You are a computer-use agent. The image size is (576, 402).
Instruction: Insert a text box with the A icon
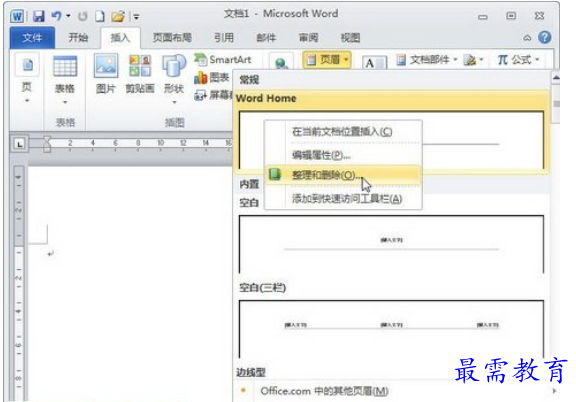(x=374, y=63)
